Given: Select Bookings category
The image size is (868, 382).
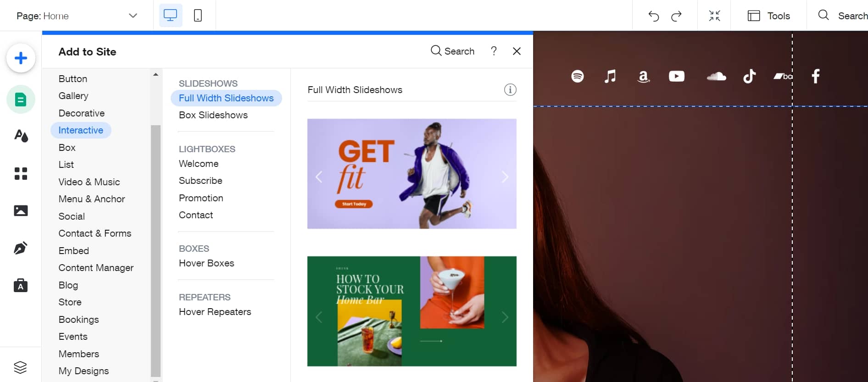Looking at the screenshot, I should pos(79,320).
